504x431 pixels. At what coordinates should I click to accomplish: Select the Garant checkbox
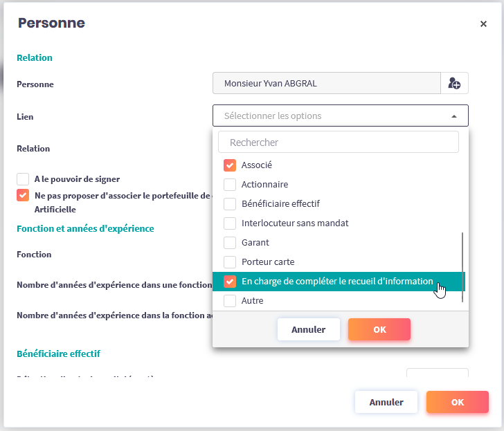click(x=230, y=243)
